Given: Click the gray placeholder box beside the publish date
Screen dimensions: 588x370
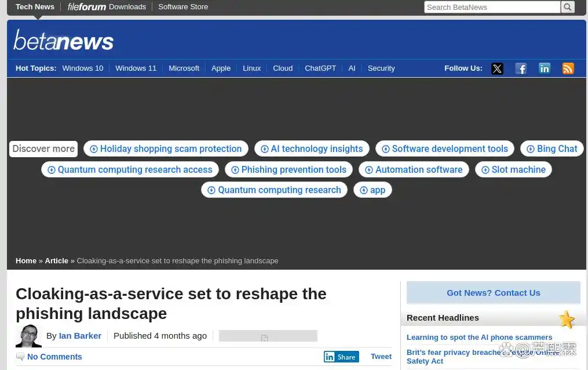Looking at the screenshot, I should (x=268, y=336).
